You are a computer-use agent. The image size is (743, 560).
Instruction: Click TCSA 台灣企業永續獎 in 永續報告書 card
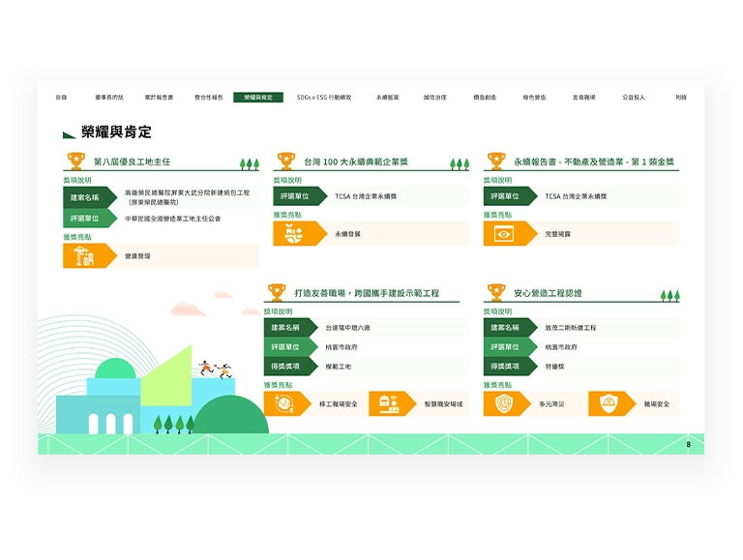pyautogui.click(x=576, y=196)
